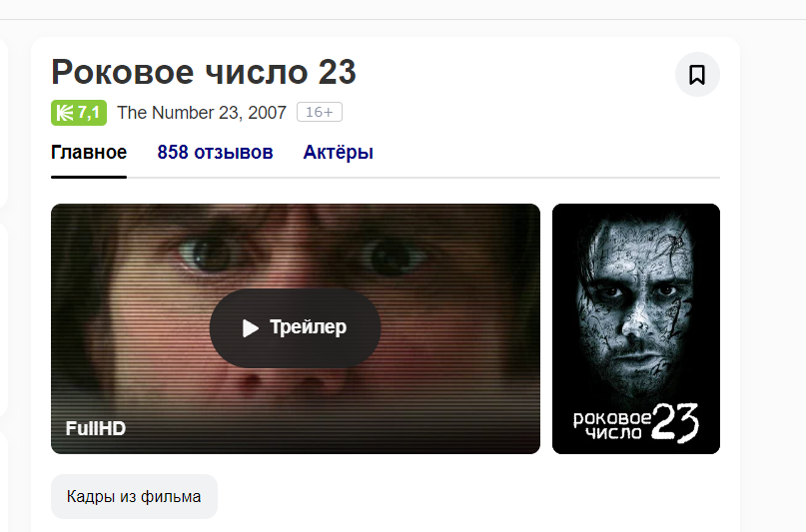Click the movie title Роковое число 23
Screen dimensions: 806x532
(x=204, y=72)
